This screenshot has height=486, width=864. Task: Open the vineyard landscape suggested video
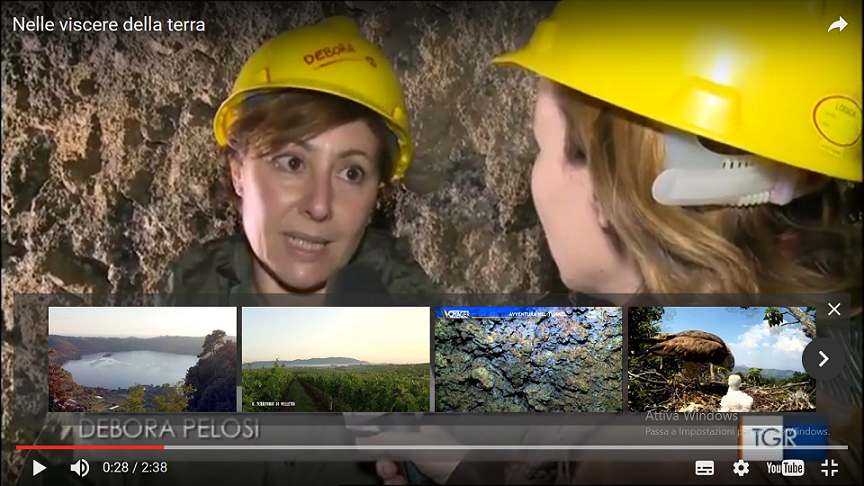336,359
